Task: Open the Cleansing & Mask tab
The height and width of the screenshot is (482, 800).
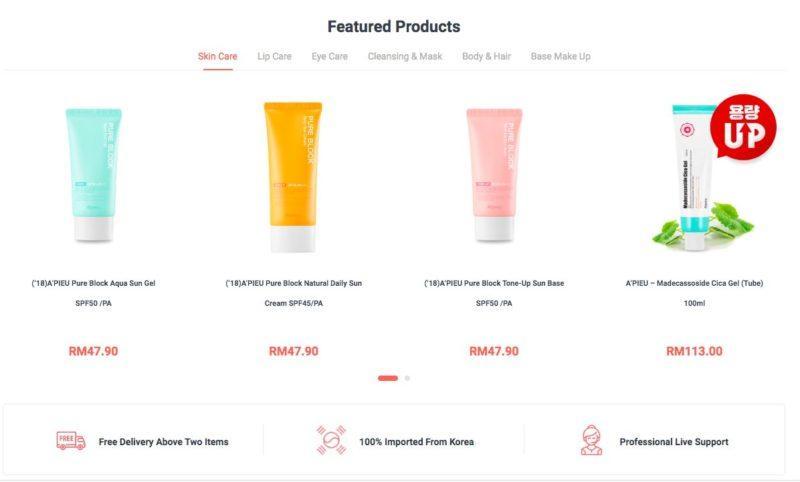Action: point(405,56)
